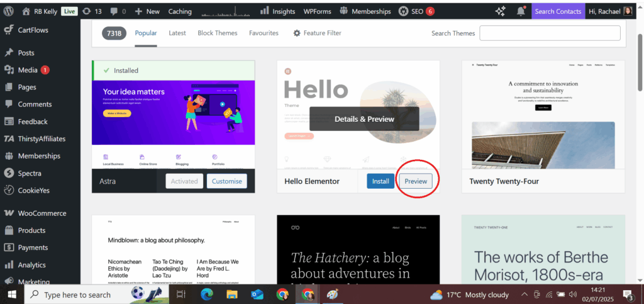Click the Pages sidebar icon
The width and height of the screenshot is (644, 304).
9,87
